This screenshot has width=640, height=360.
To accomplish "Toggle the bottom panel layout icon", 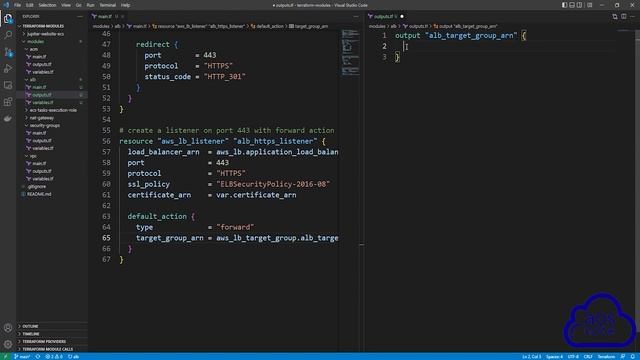I will (572, 5).
